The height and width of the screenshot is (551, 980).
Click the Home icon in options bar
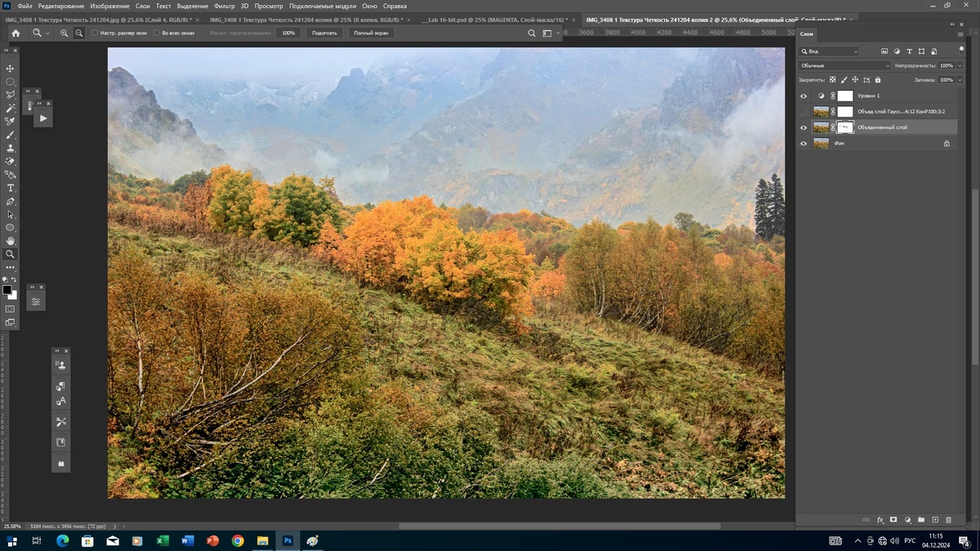coord(16,33)
